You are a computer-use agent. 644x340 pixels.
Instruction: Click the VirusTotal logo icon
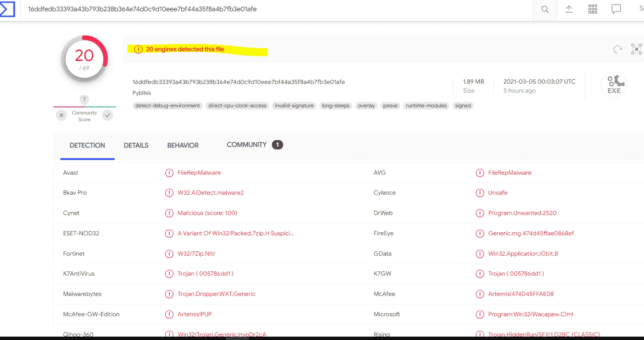tap(7, 9)
